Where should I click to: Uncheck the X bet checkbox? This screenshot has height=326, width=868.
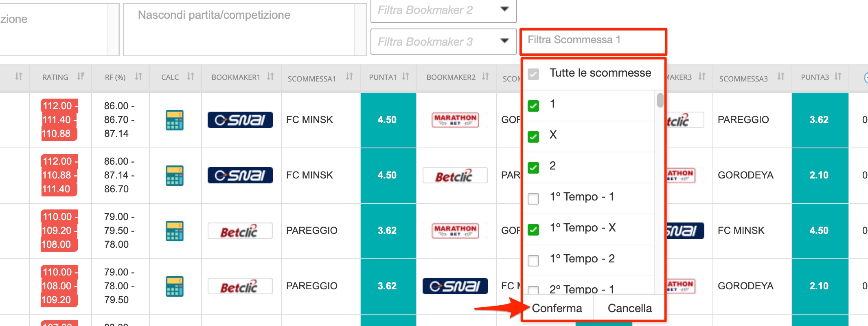533,137
